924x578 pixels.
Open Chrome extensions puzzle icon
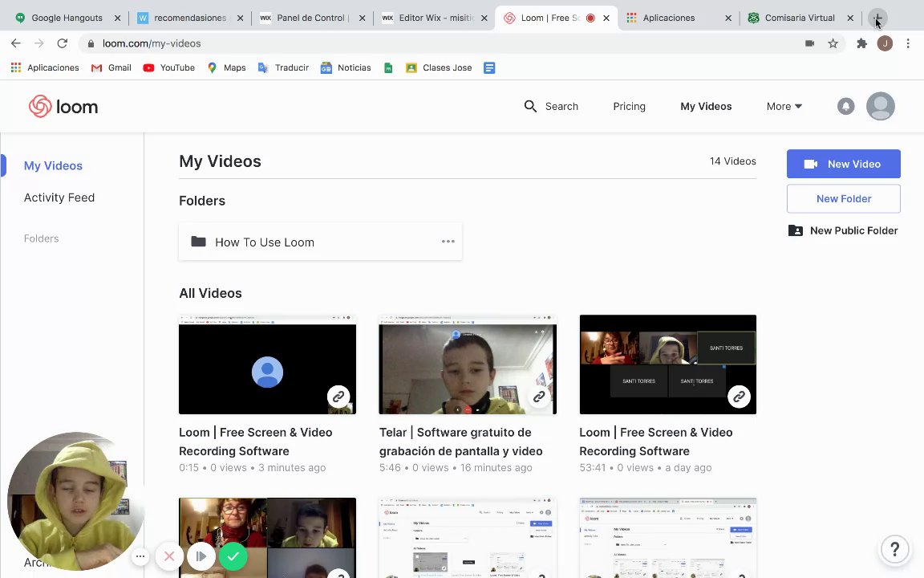pyautogui.click(x=861, y=43)
